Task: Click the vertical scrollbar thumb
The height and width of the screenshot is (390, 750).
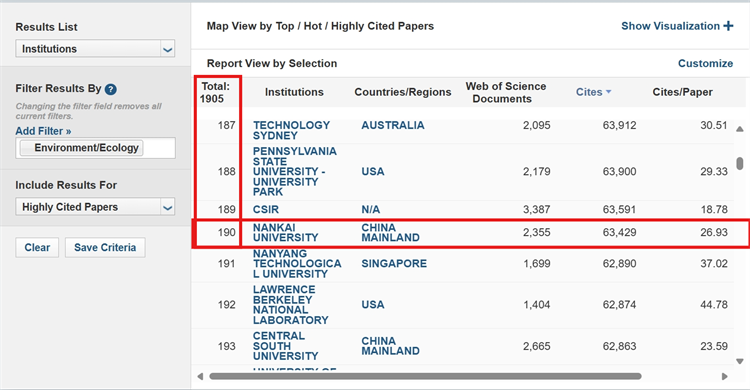Action: coord(739,163)
